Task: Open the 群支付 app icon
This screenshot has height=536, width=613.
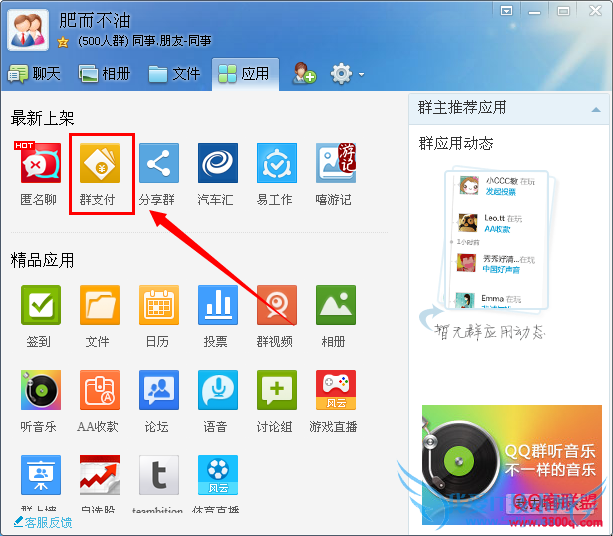Action: [x=100, y=163]
